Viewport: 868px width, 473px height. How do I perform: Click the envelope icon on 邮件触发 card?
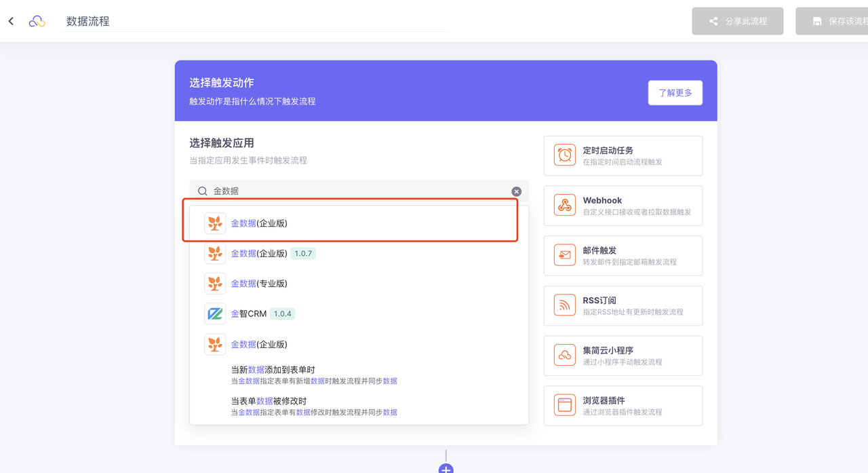[x=564, y=256]
